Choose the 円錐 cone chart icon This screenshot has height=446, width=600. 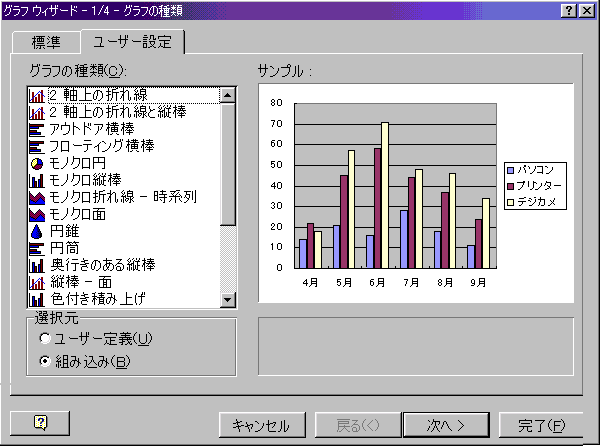[x=37, y=231]
